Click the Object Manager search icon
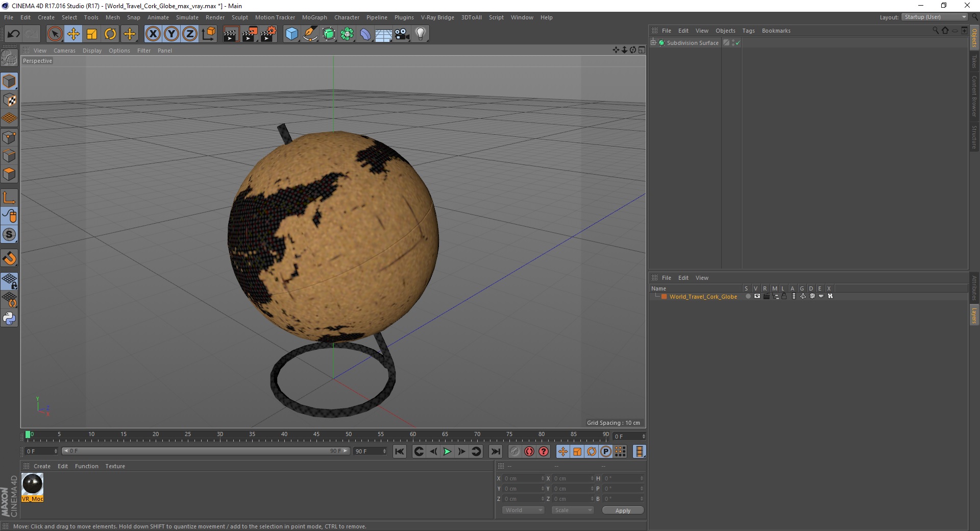The height and width of the screenshot is (531, 980). (935, 31)
